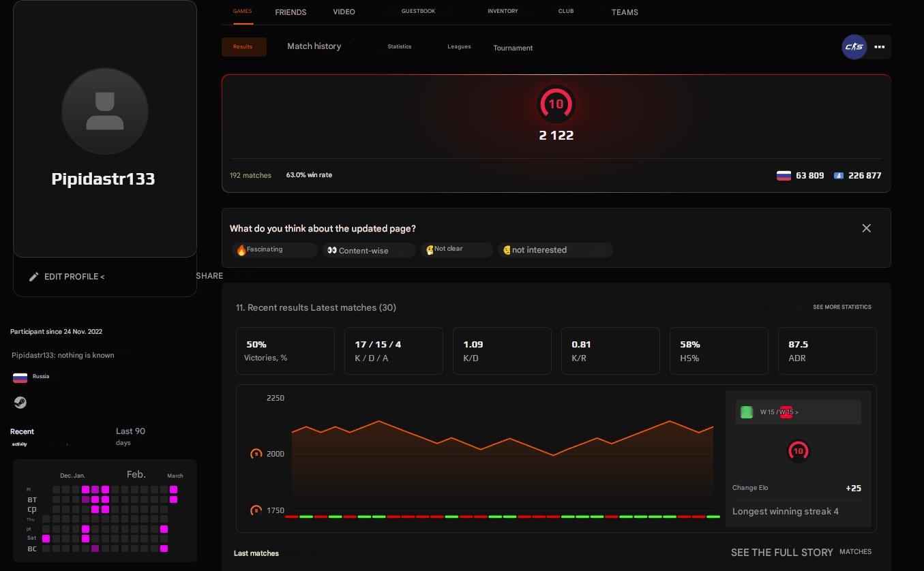Image resolution: width=924 pixels, height=571 pixels.
Task: Click a magenta square in the activity calendar
Action: [x=85, y=489]
